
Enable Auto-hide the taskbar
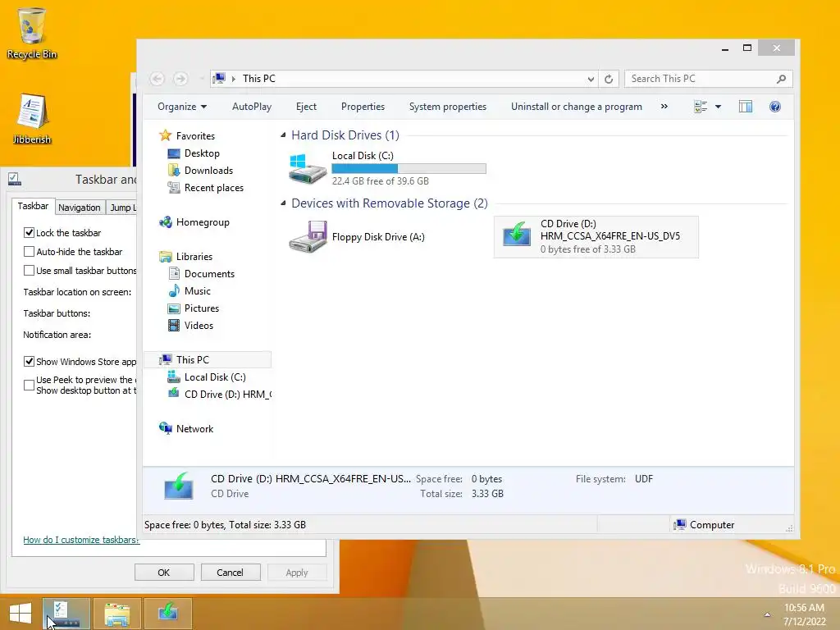pos(29,251)
